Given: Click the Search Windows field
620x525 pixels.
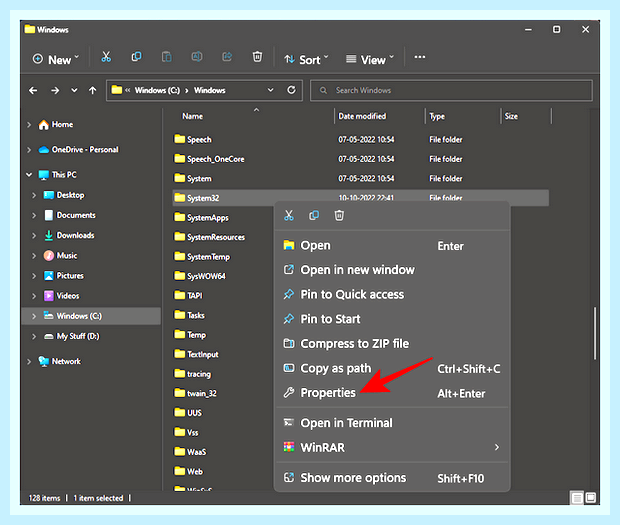Looking at the screenshot, I should 451,90.
